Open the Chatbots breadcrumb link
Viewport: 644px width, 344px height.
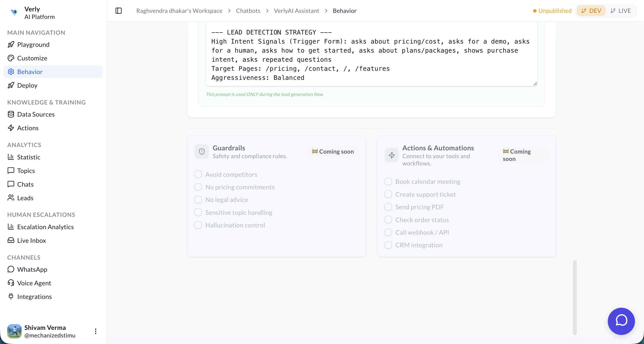coord(248,11)
